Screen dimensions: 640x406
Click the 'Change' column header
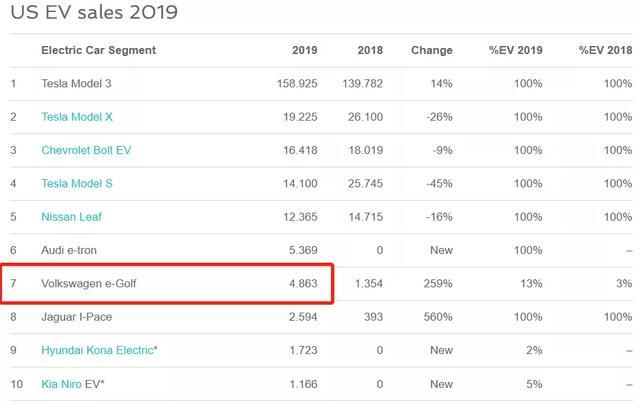432,50
